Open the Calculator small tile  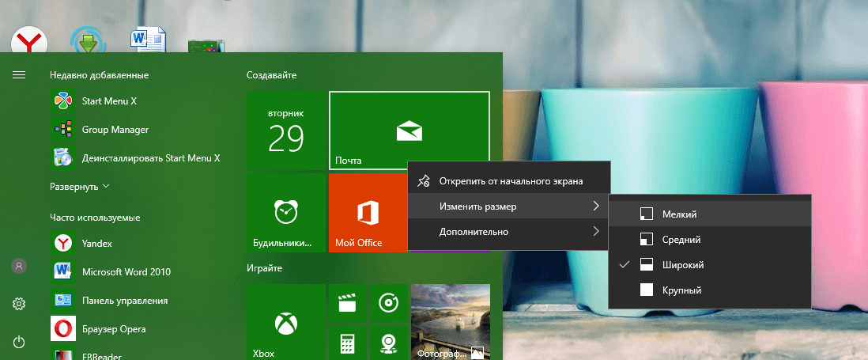[x=348, y=343]
